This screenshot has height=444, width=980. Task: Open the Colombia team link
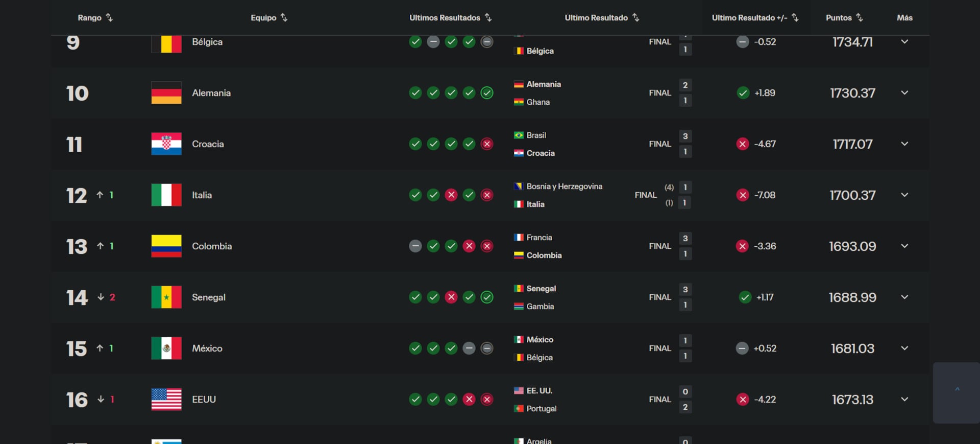click(x=212, y=246)
